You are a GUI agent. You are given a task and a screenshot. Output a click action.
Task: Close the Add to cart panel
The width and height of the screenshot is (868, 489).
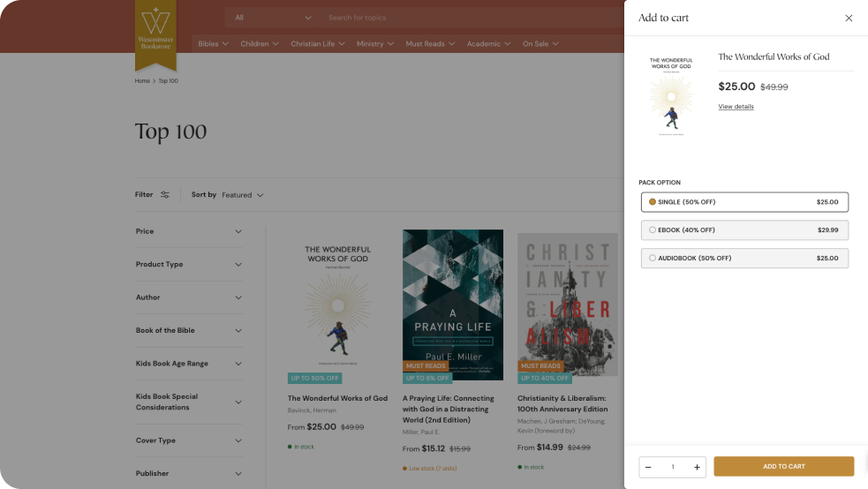(x=849, y=19)
